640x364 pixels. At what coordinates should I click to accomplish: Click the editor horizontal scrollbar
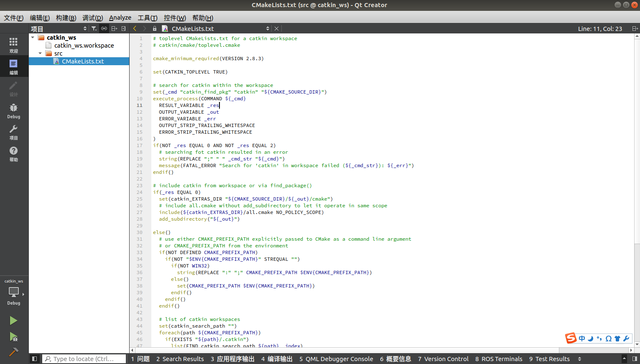click(347, 350)
